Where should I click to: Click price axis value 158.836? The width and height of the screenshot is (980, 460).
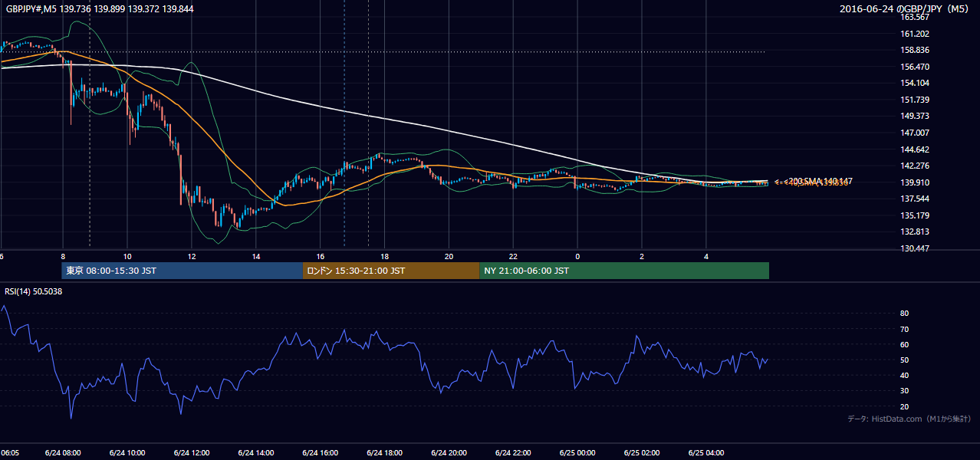pyautogui.click(x=915, y=50)
